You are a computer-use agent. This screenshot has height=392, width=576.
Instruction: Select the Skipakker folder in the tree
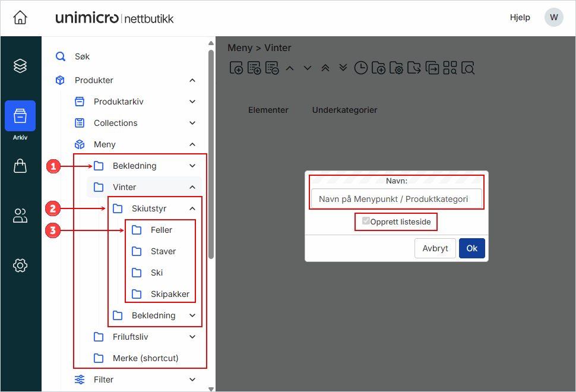[x=169, y=294]
